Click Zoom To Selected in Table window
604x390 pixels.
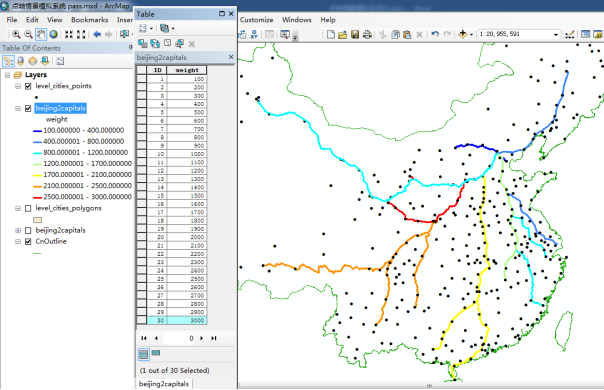tap(179, 44)
